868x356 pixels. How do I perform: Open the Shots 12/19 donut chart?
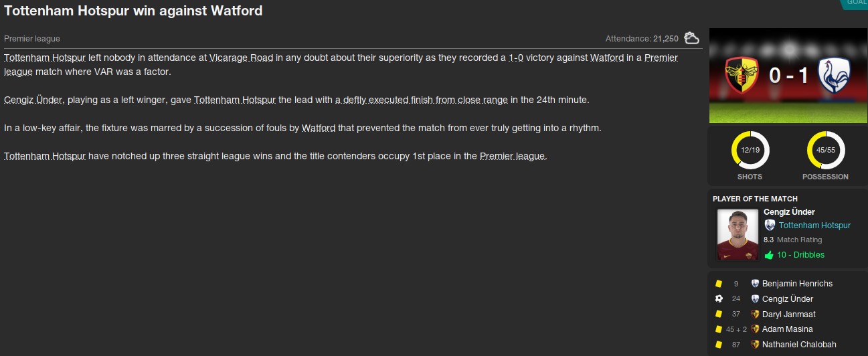(750, 151)
